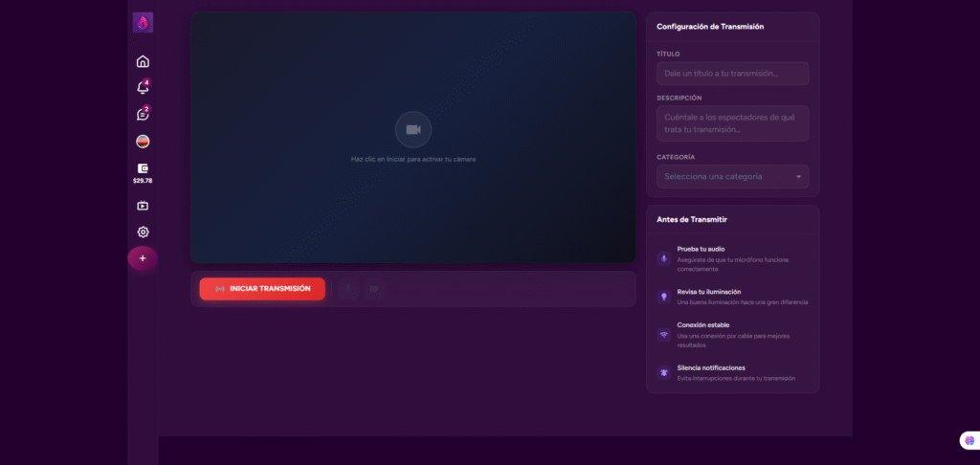Toggle the camera next to the microphone
This screenshot has width=980, height=465.
[374, 289]
